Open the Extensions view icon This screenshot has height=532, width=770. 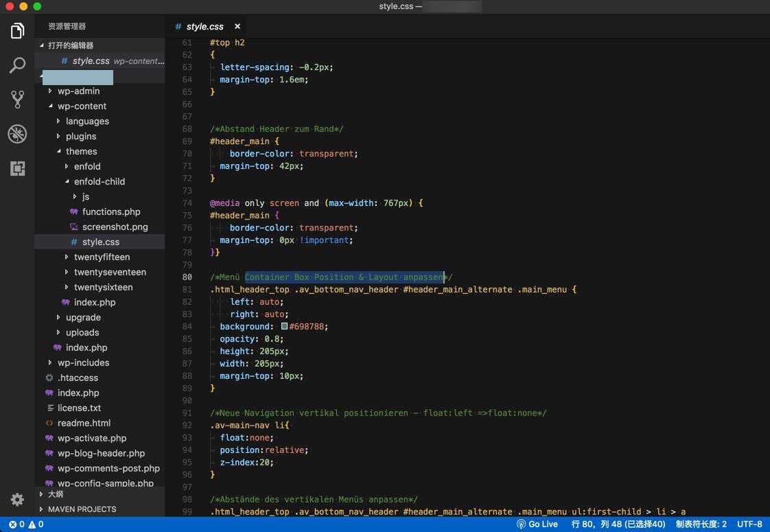pos(17,168)
